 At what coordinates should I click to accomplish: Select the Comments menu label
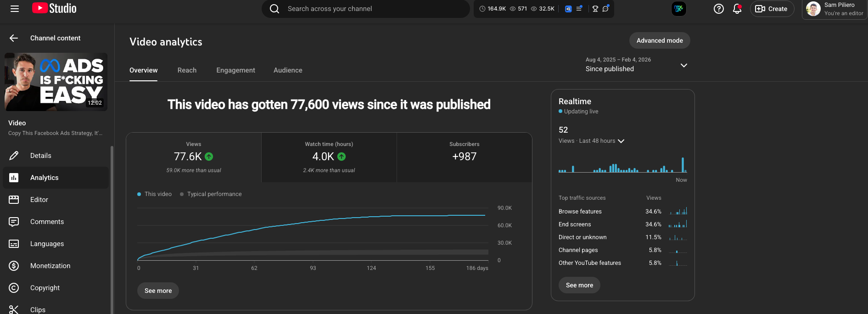(x=47, y=222)
